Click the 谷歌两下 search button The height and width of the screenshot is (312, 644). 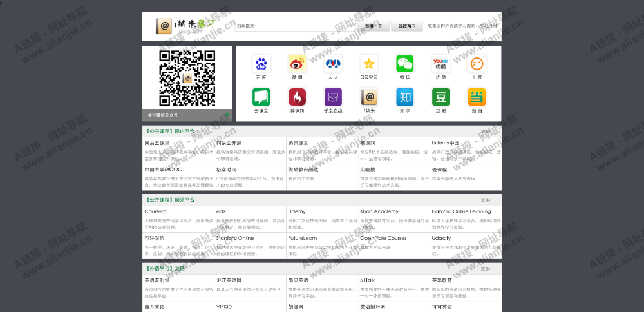pyautogui.click(x=406, y=26)
